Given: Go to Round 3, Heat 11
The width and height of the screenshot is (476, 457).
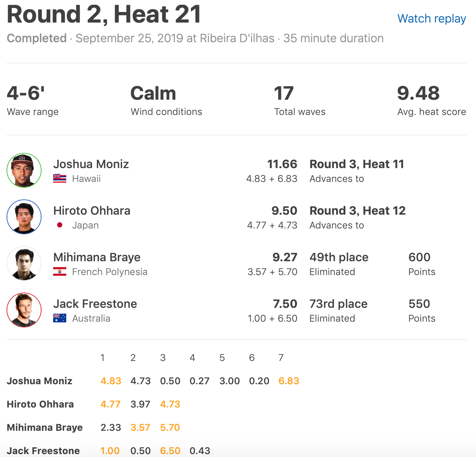Looking at the screenshot, I should 357,164.
